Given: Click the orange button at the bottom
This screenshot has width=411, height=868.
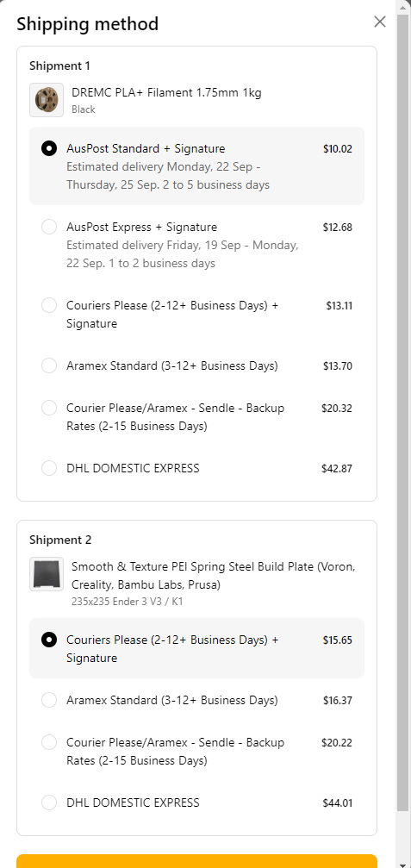Looking at the screenshot, I should (197, 861).
